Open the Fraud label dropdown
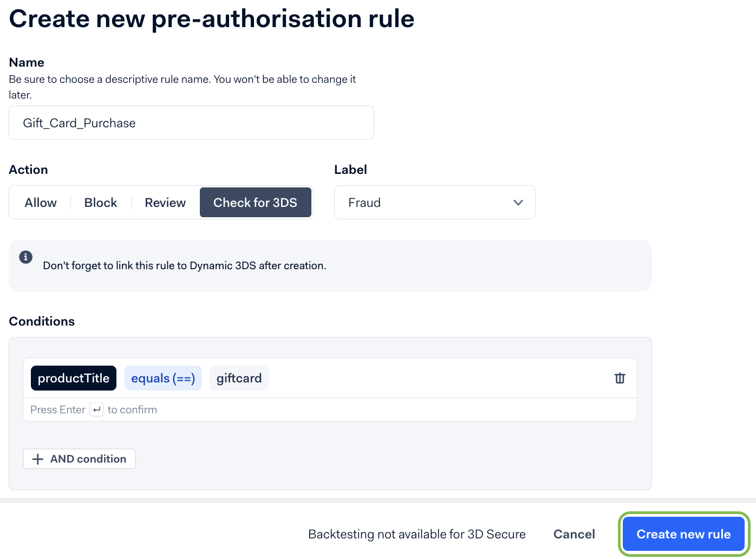Viewport: 756px width, 559px height. tap(435, 203)
